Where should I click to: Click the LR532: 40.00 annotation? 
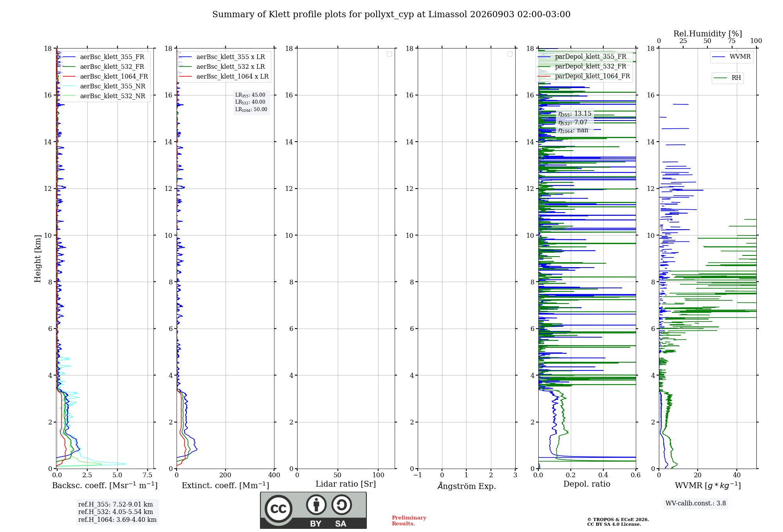250,102
